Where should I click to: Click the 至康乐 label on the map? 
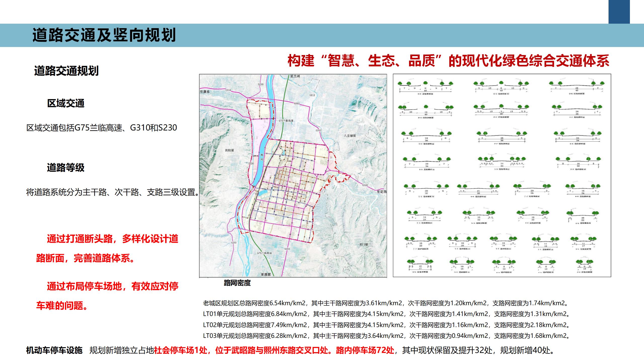coord(205,92)
